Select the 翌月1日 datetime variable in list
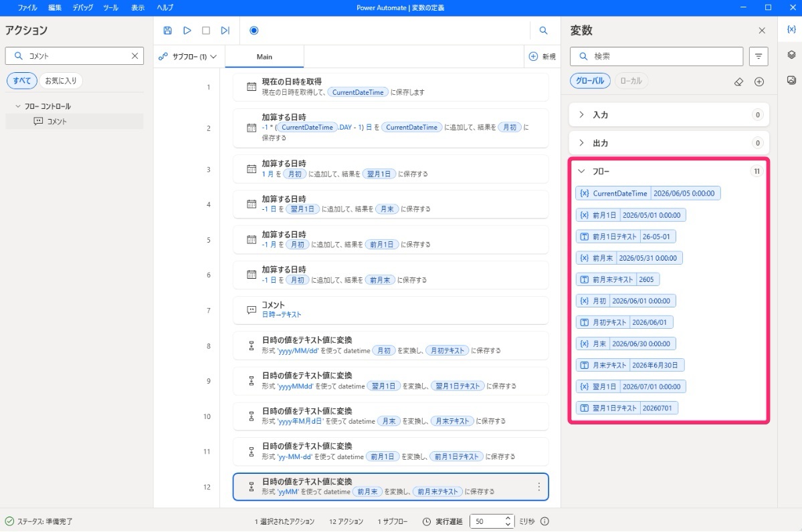The height and width of the screenshot is (532, 802). click(631, 387)
